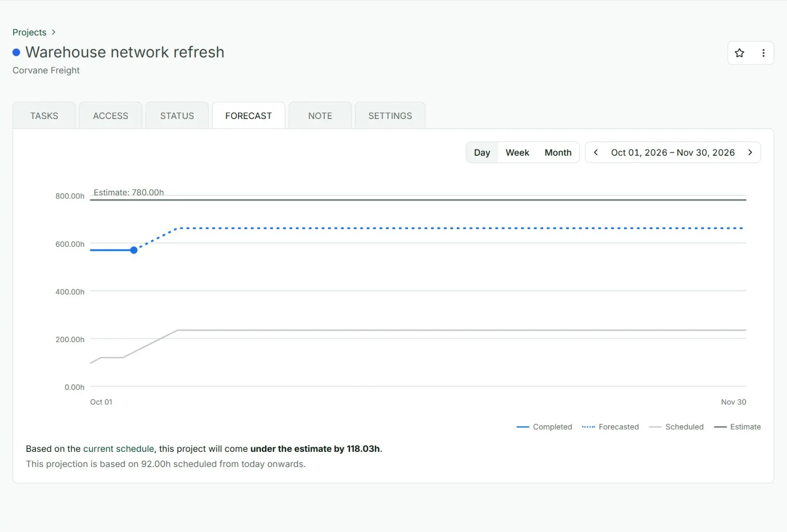Click the 200.00h axis label
The height and width of the screenshot is (532, 787).
pyautogui.click(x=70, y=339)
